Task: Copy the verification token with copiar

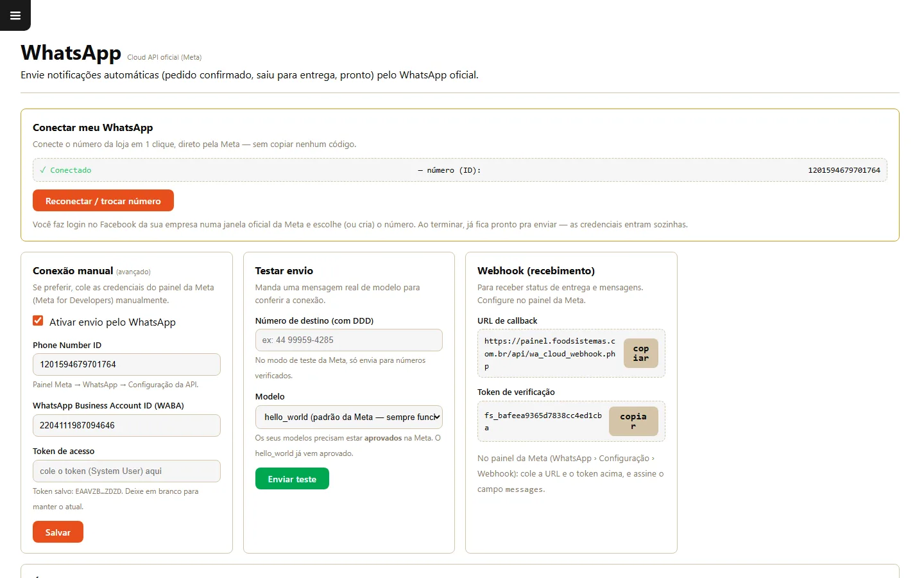Action: pyautogui.click(x=633, y=421)
